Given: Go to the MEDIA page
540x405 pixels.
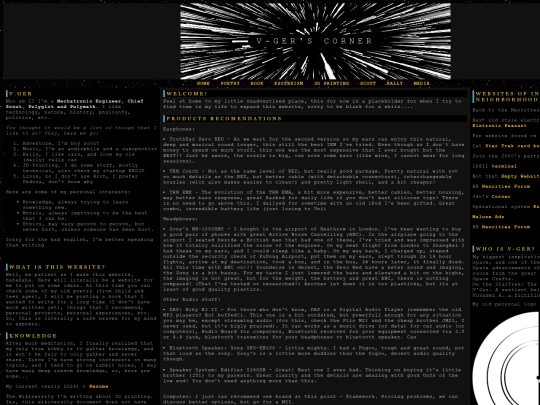Looking at the screenshot, I should click(421, 83).
